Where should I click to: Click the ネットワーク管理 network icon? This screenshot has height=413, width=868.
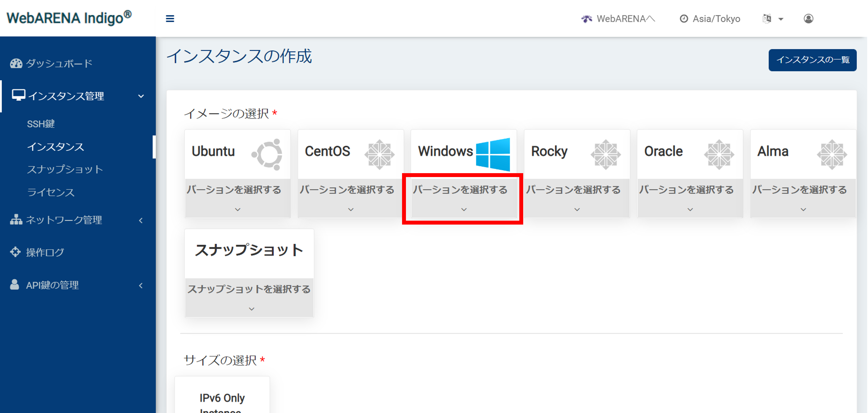pyautogui.click(x=16, y=220)
